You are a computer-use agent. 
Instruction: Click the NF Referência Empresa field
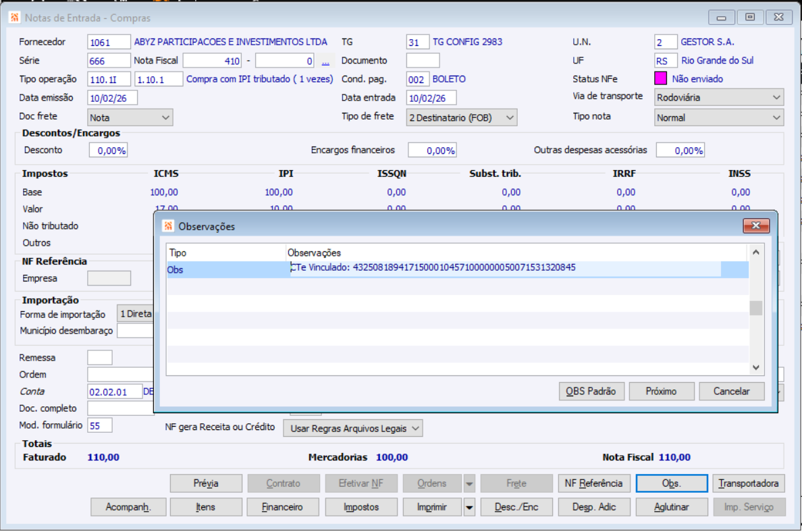click(109, 278)
